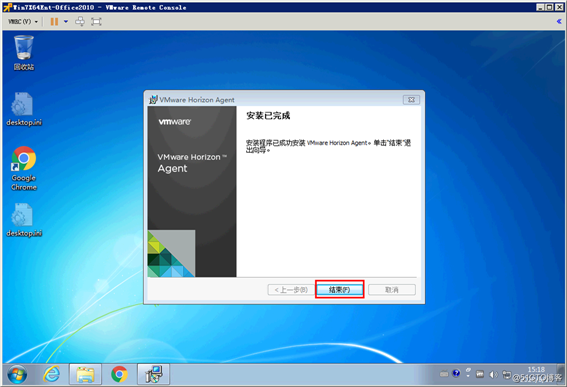This screenshot has width=567, height=387.
Task: Click the blue help question-mark tray icon
Action: [456, 373]
